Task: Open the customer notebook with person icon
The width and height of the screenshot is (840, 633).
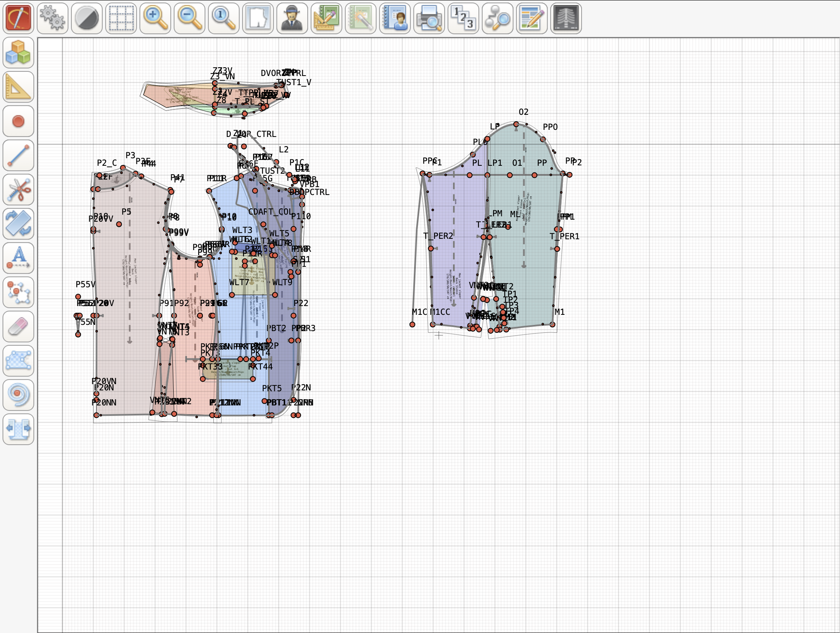Action: [x=395, y=18]
